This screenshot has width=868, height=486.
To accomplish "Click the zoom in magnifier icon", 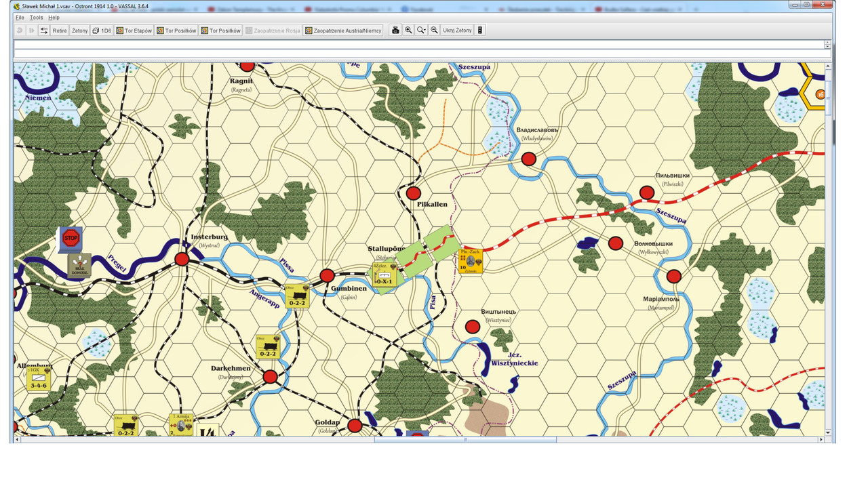I will click(x=408, y=31).
